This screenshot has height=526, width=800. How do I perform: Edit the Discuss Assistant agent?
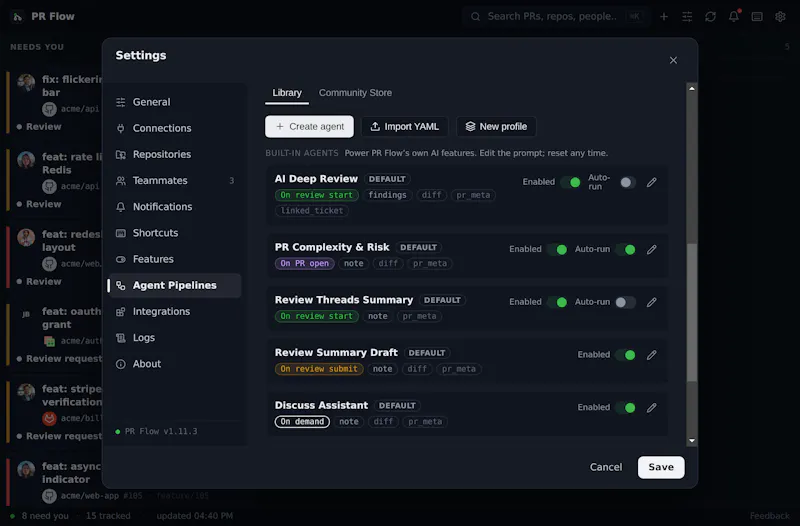pos(652,408)
